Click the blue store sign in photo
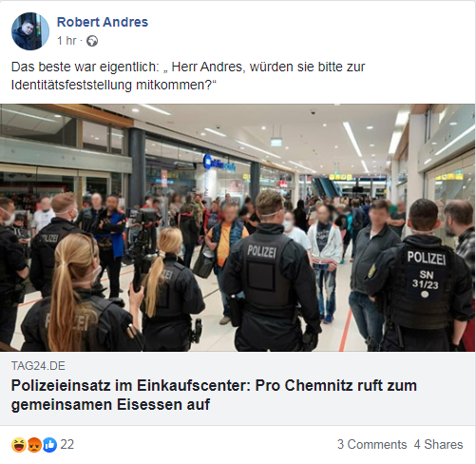 (219, 163)
